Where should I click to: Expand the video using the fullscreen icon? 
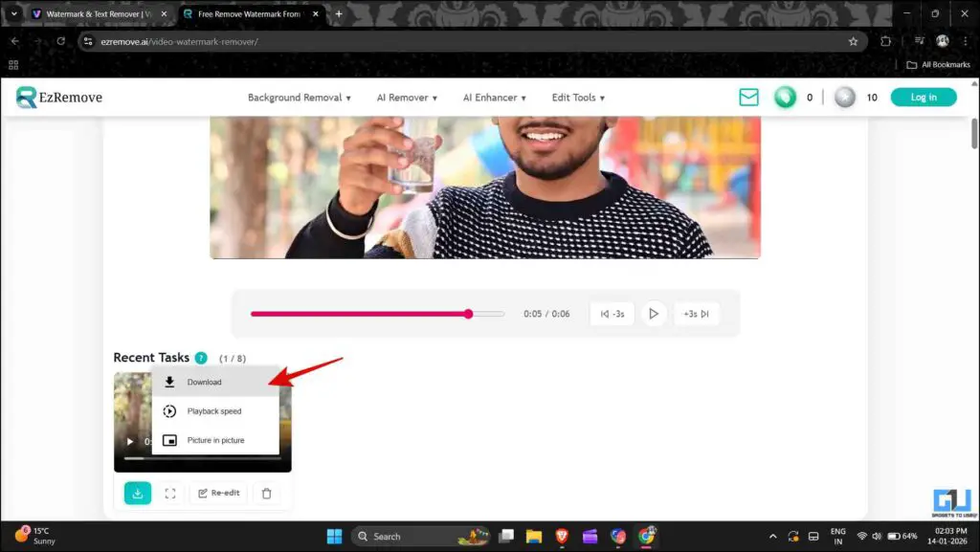170,493
